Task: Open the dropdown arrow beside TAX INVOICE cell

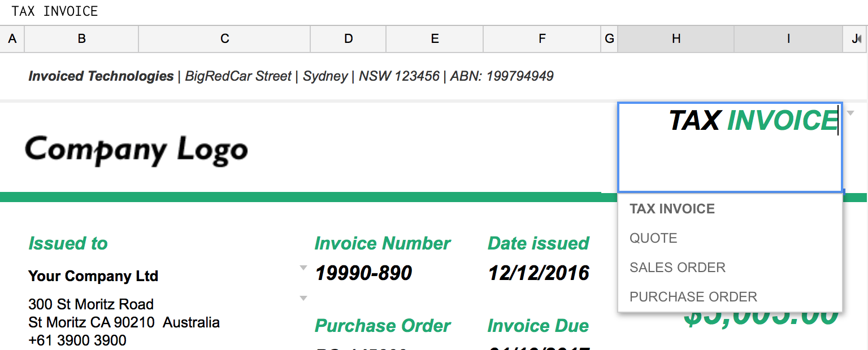Action: (x=850, y=113)
